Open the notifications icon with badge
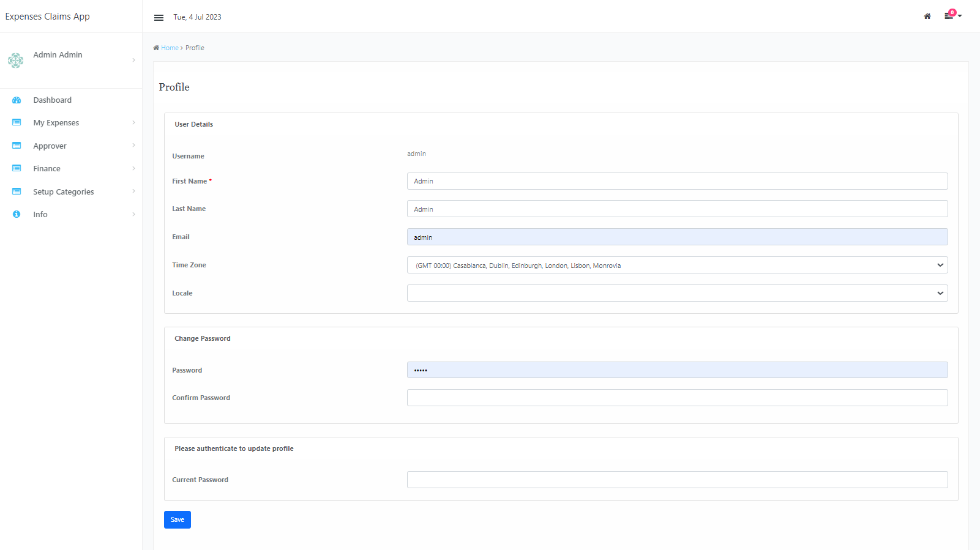980x550 pixels. click(x=949, y=16)
